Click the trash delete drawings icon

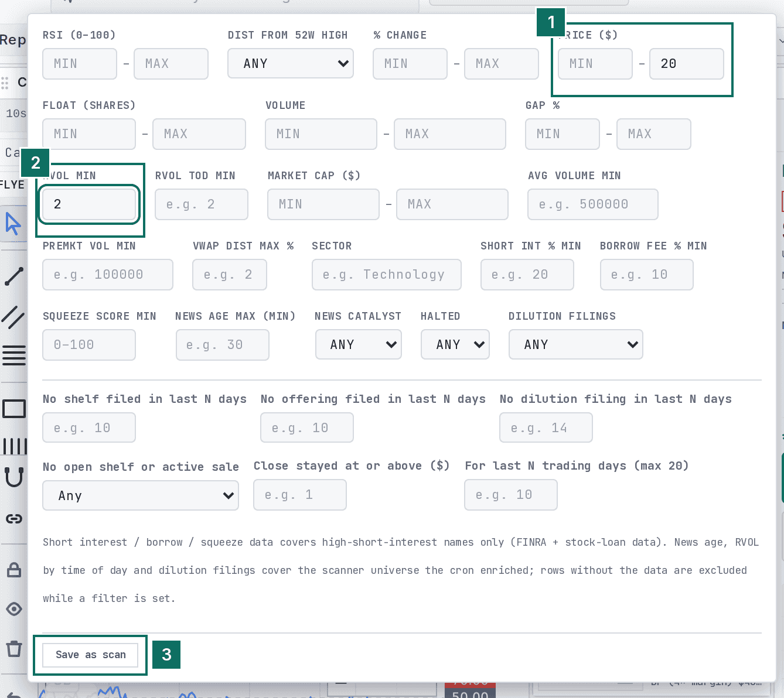(13, 648)
